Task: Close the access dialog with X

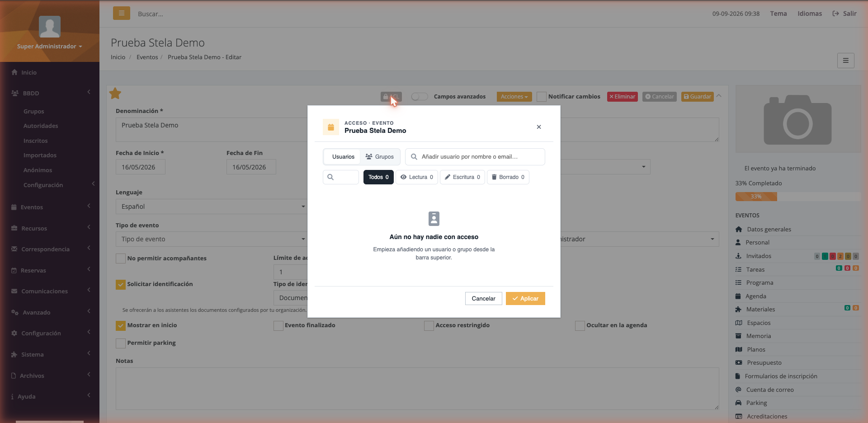Action: 539,127
